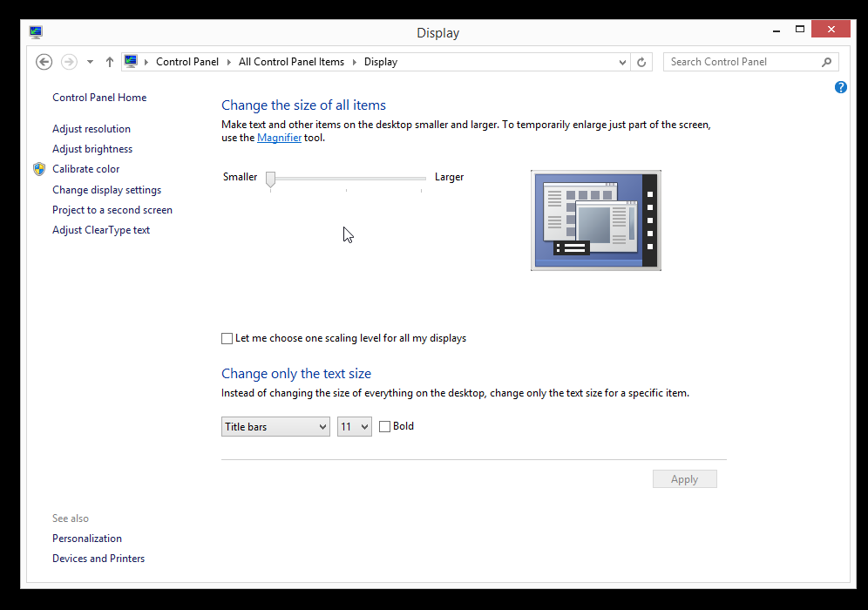Select All Control Panel Items breadcrumb
The image size is (868, 610).
point(291,62)
